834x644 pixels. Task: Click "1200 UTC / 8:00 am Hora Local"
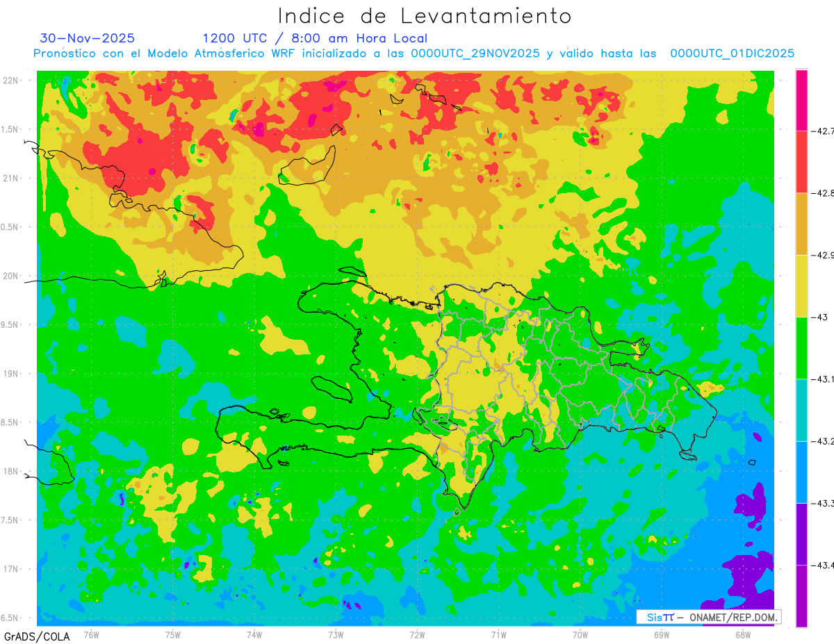point(315,38)
